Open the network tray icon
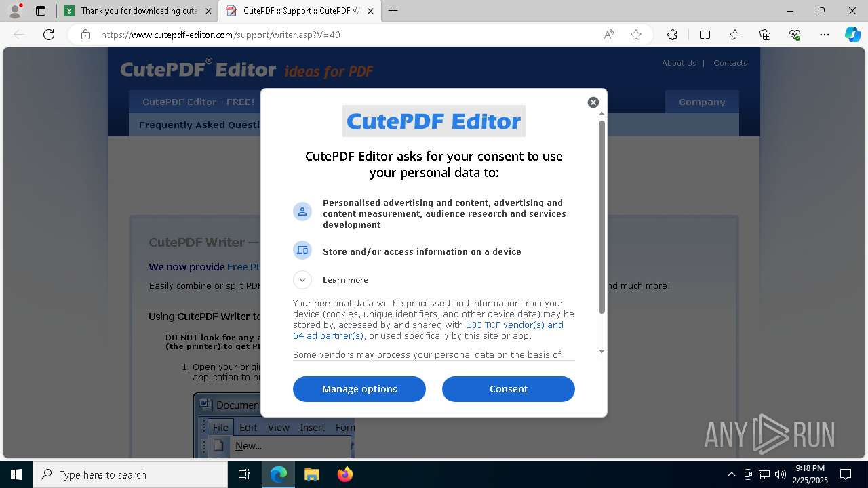Screen dimensions: 868x488 [x=764, y=474]
